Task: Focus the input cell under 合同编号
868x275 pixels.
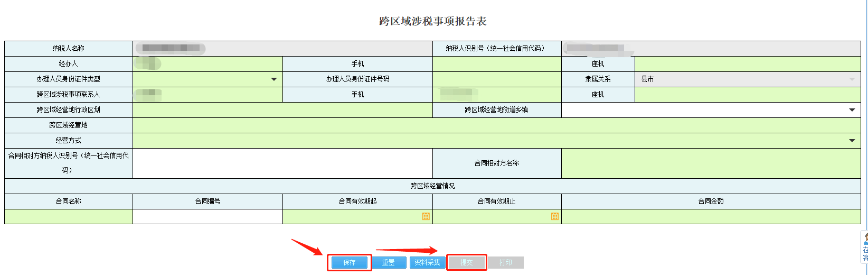Action: pos(207,217)
